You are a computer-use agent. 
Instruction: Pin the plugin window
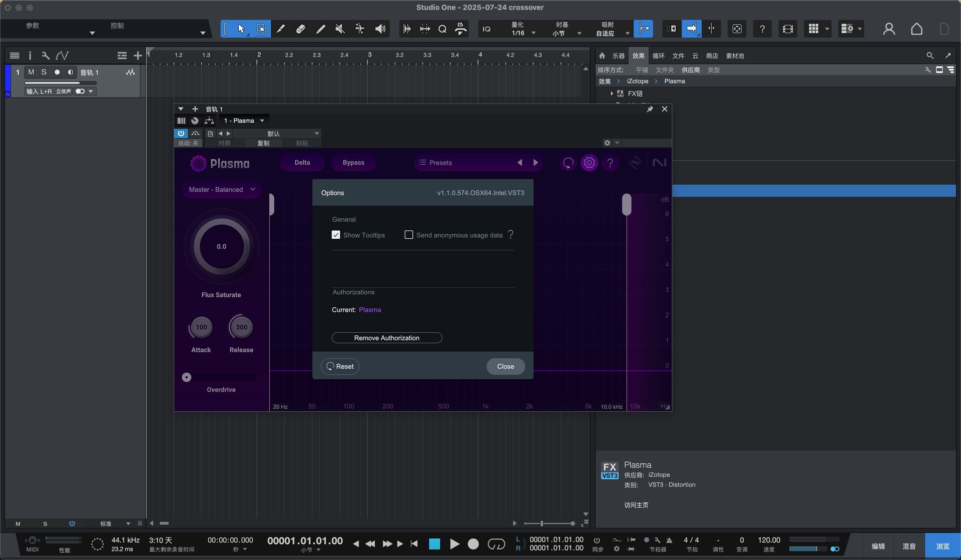(x=650, y=109)
